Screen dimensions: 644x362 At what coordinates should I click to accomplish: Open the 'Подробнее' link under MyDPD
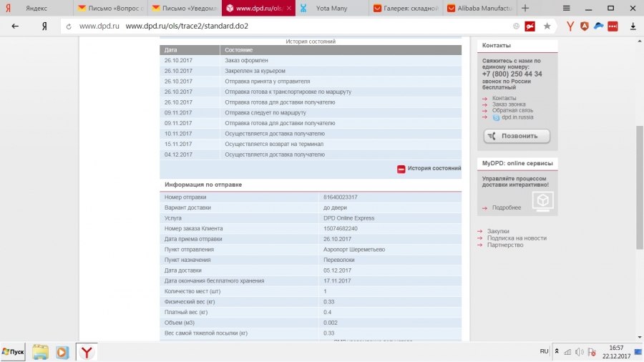click(507, 207)
